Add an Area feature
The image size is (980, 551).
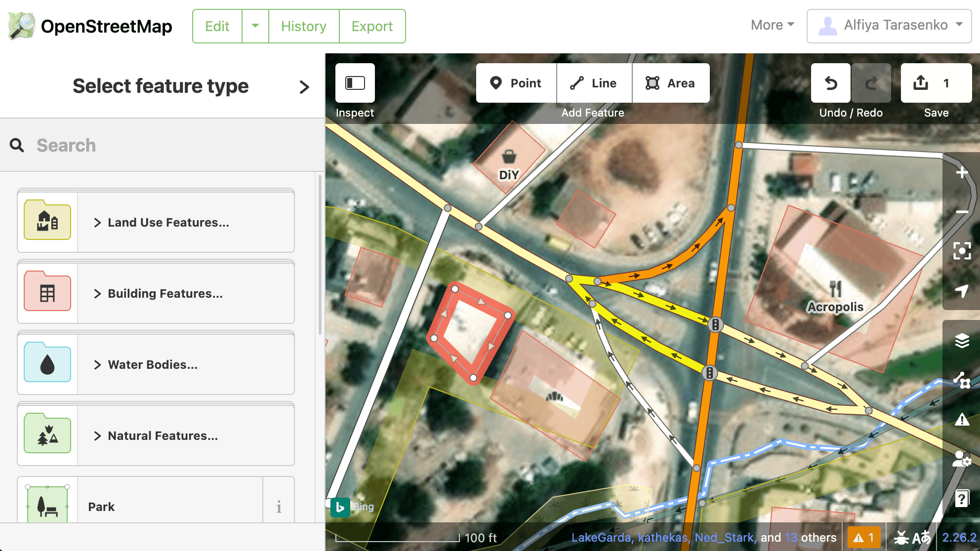tap(671, 83)
